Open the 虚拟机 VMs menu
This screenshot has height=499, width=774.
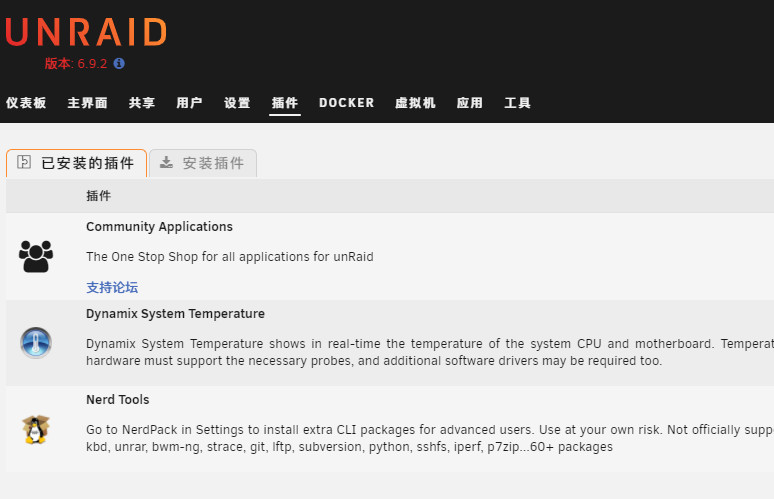tap(415, 103)
